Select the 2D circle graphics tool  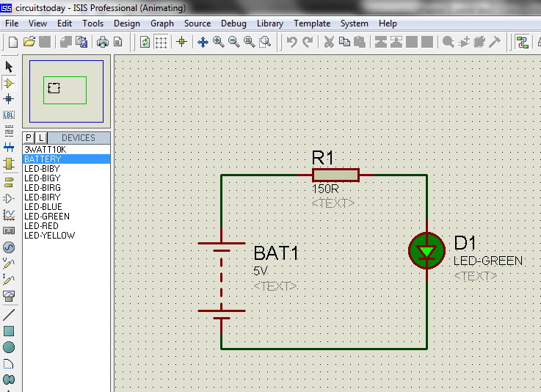pos(9,347)
